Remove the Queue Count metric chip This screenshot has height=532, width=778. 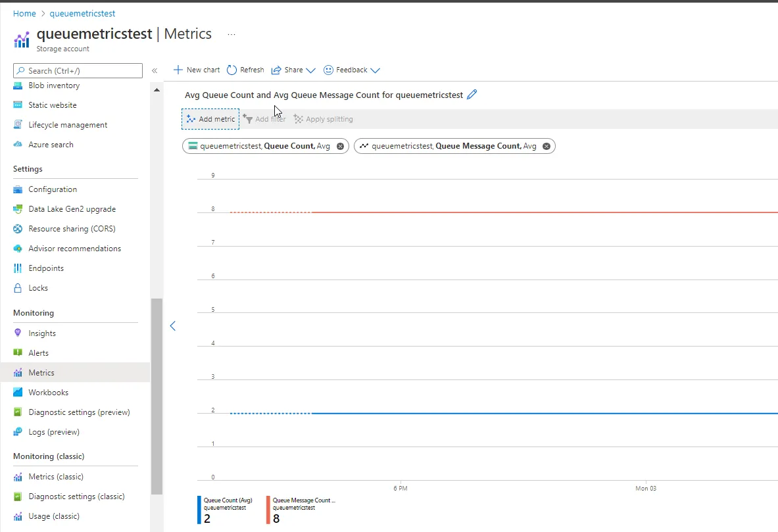[340, 146]
